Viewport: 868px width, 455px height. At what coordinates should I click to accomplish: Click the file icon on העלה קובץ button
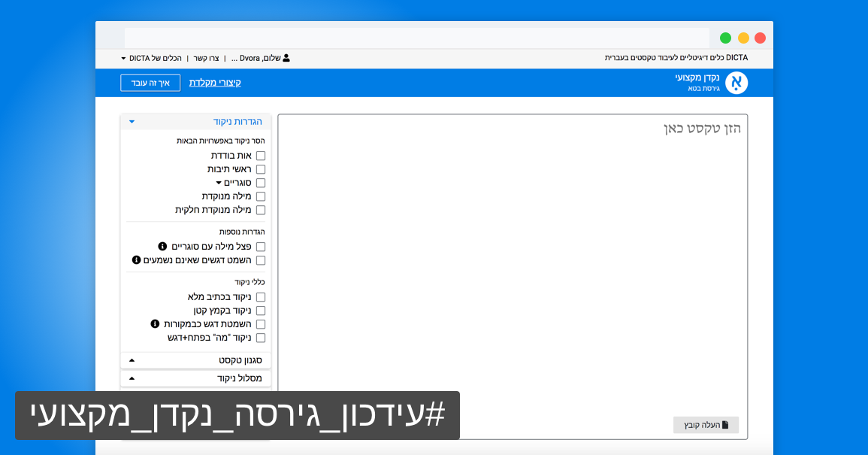tap(725, 425)
